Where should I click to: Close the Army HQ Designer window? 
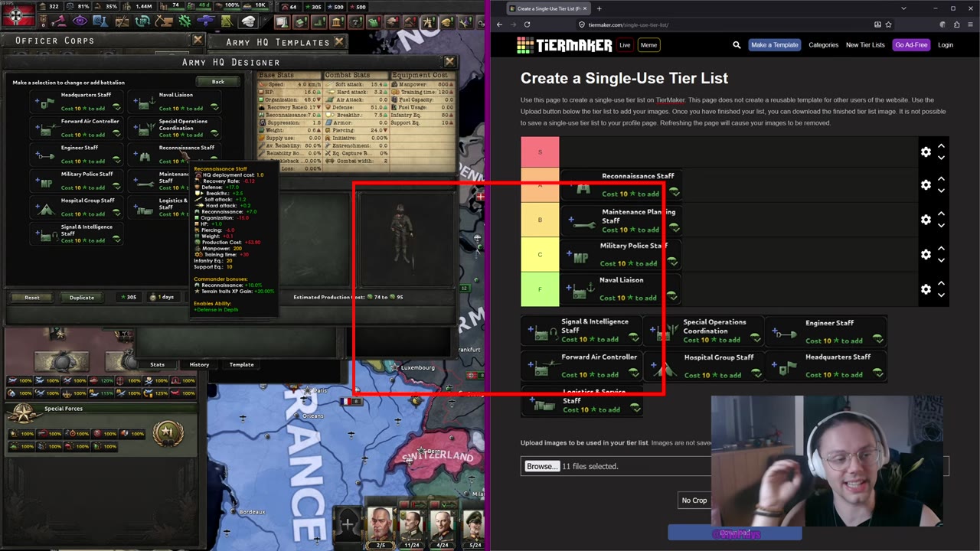tap(449, 62)
